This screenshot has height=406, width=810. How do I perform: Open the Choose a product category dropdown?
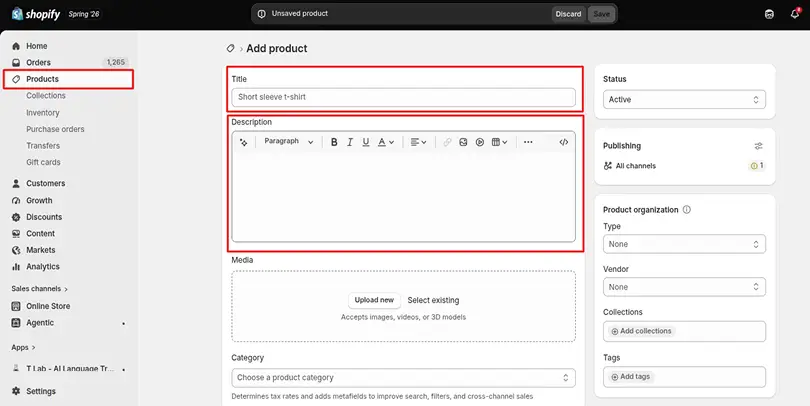coord(403,378)
